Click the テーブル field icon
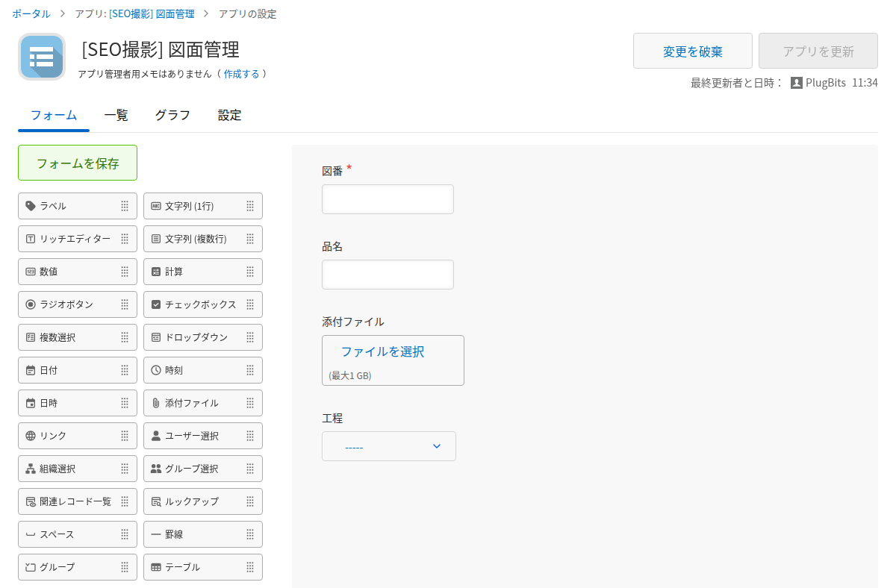 click(156, 567)
